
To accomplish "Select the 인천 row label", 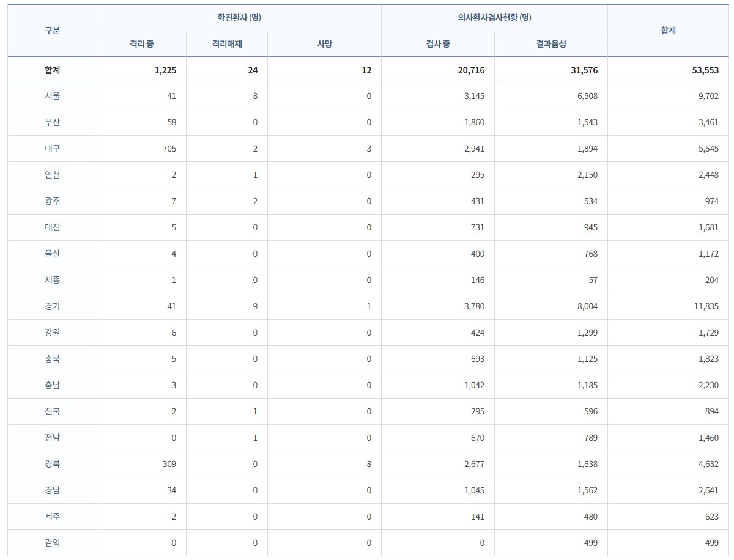I will pyautogui.click(x=53, y=175).
